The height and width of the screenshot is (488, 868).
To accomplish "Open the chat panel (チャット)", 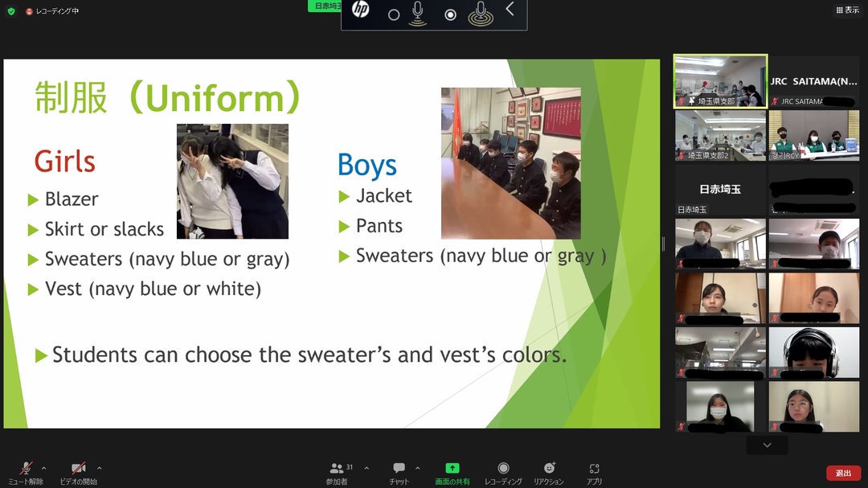I will click(399, 472).
